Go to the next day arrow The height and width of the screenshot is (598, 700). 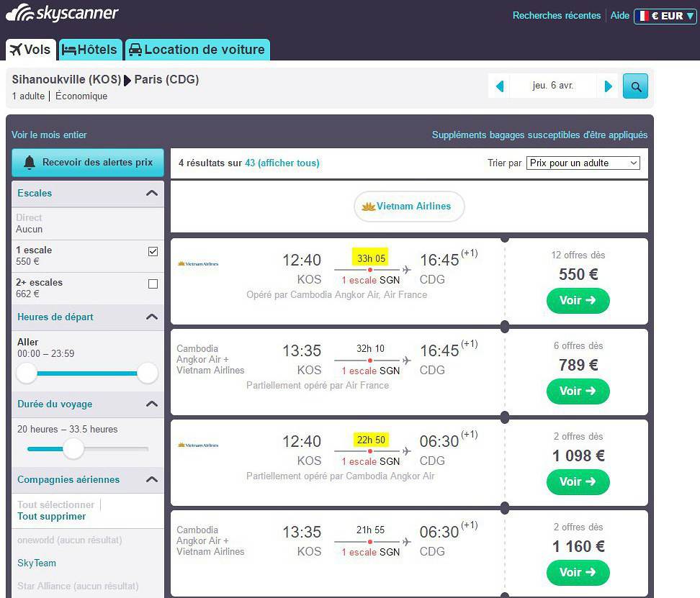click(x=608, y=86)
